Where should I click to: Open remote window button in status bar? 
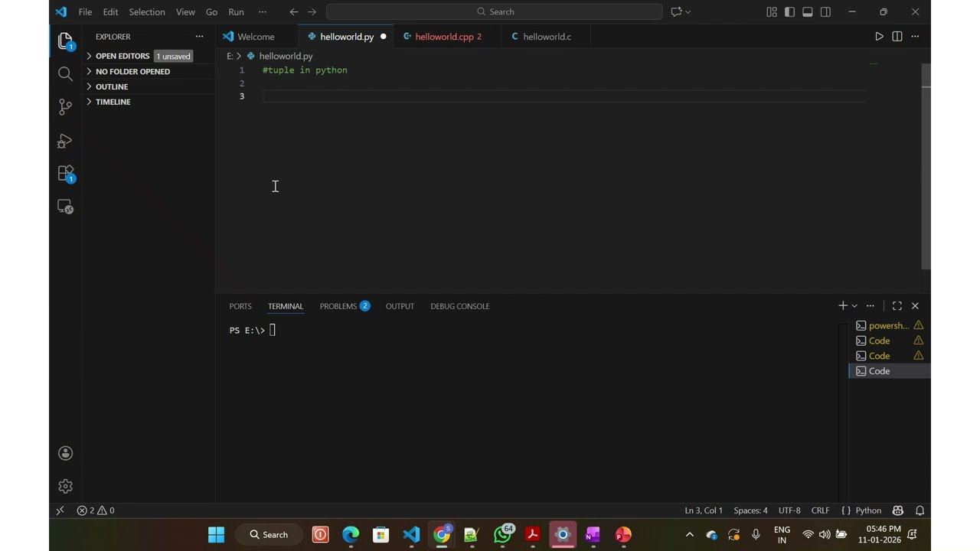tap(60, 510)
